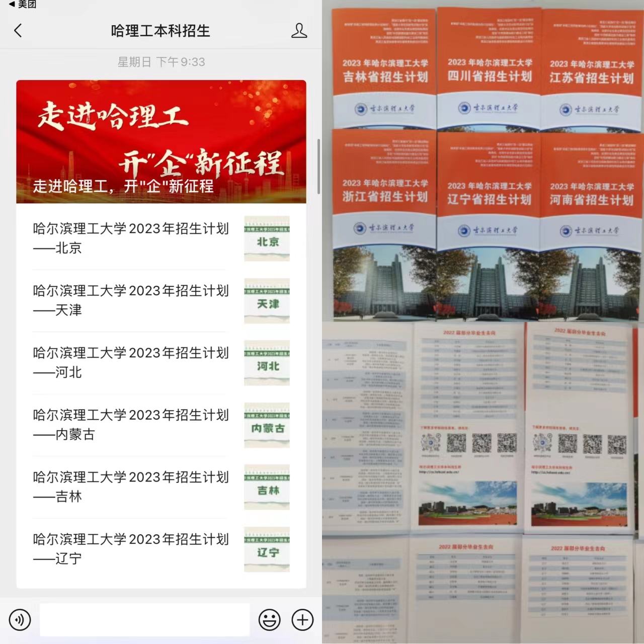Open the account profile icon
Image resolution: width=644 pixels, height=644 pixels.
(299, 31)
